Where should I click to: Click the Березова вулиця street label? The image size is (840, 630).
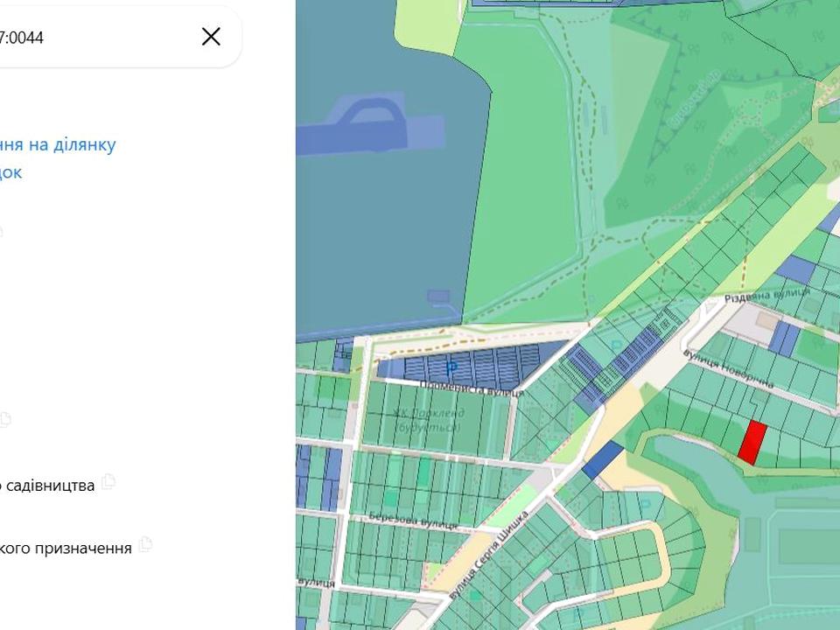point(412,521)
